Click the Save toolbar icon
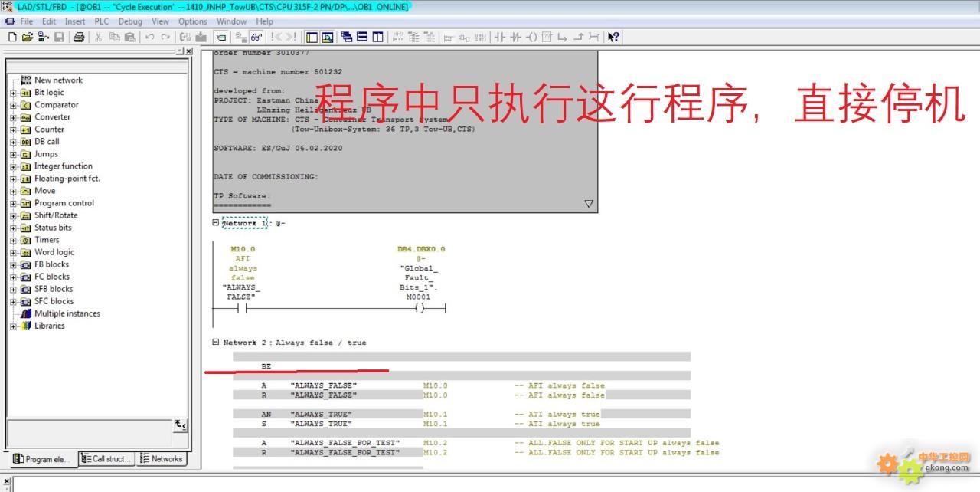 pos(59,37)
